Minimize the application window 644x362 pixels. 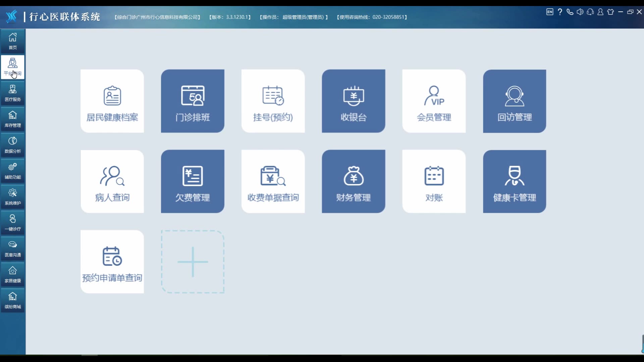[x=621, y=12]
